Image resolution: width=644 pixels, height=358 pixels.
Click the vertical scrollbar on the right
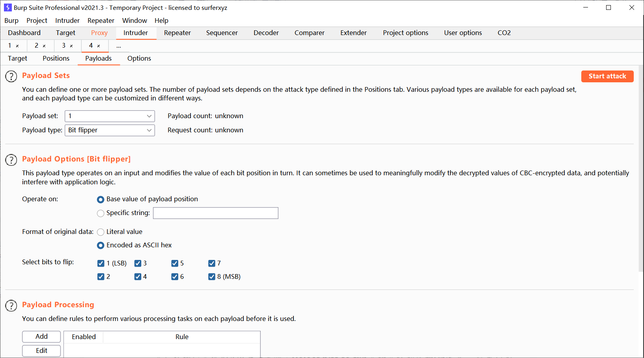[x=641, y=169]
